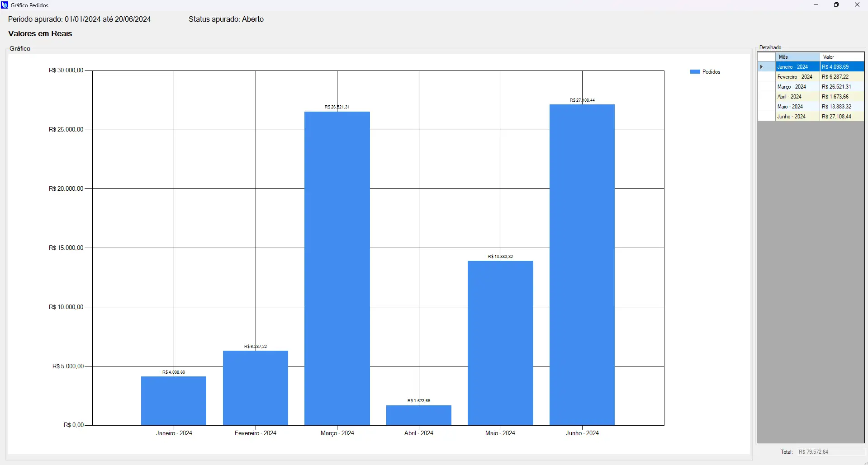Viewport: 868px width, 465px height.
Task: Click the application icon in title bar
Action: 5,5
